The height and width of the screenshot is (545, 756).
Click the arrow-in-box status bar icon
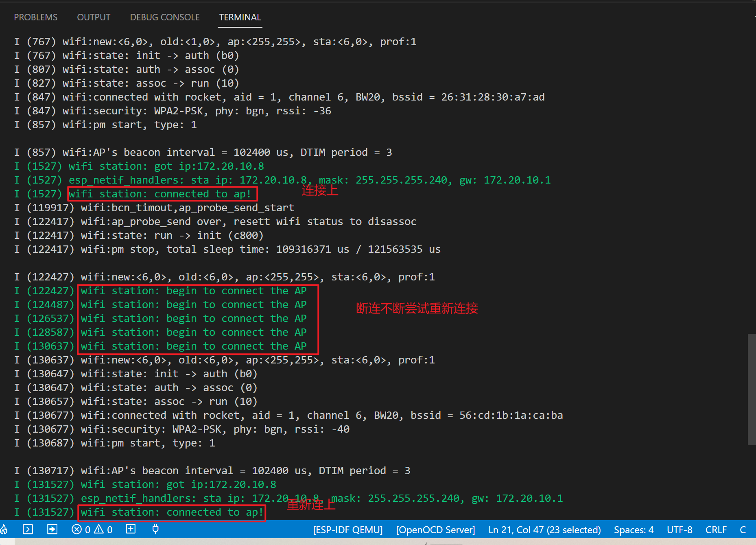(52, 529)
